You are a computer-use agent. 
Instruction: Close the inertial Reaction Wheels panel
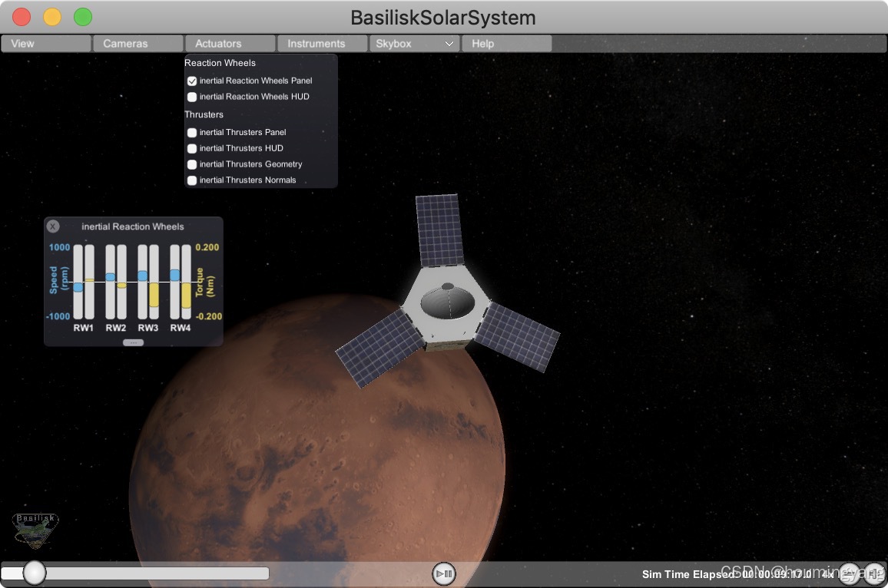[53, 226]
